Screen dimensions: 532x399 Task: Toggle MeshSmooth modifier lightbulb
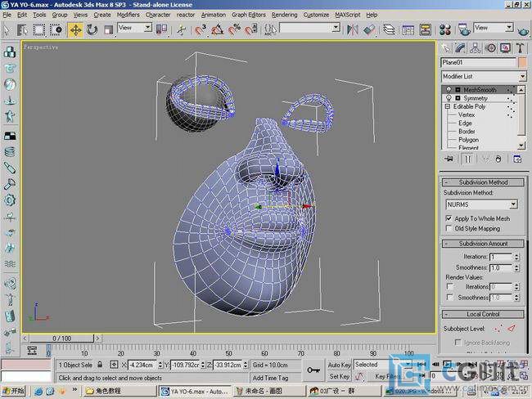[x=449, y=90]
